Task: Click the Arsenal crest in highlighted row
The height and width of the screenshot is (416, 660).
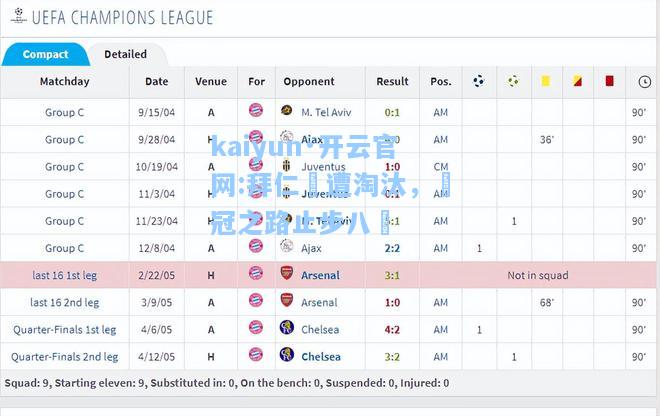Action: [x=287, y=274]
